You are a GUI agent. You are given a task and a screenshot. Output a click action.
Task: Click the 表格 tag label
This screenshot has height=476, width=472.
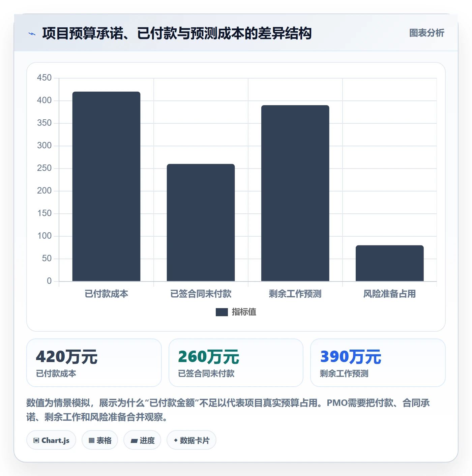104,441
